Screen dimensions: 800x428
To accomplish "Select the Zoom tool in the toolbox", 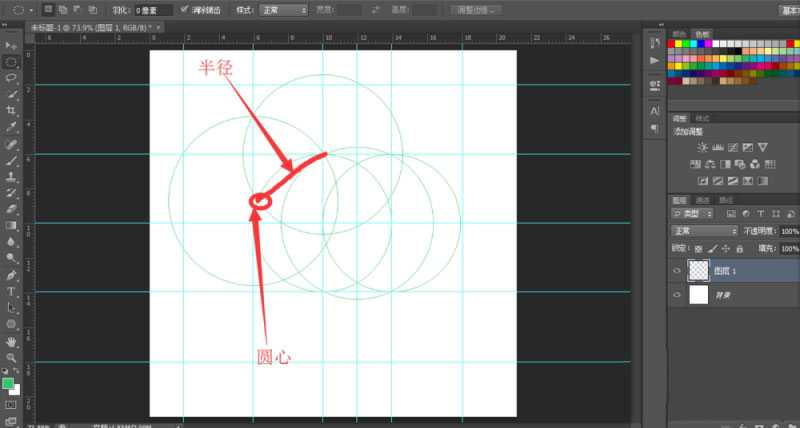I will [11, 355].
